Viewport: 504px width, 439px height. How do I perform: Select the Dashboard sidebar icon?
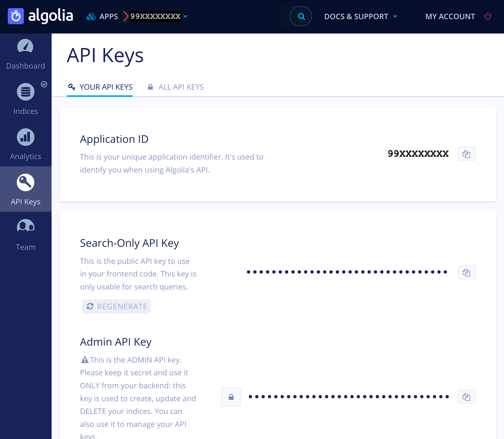(x=25, y=46)
